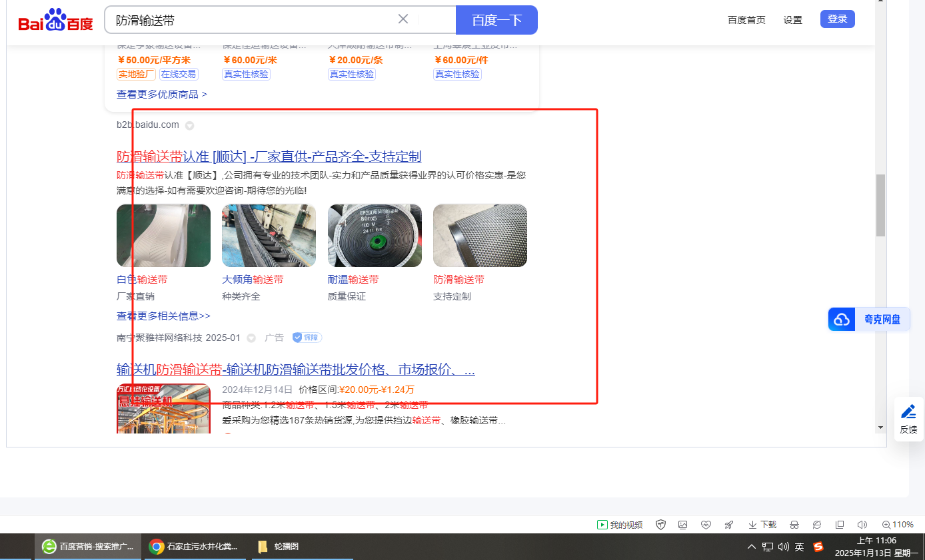Click the 大倾角输送带 link
Image resolution: width=925 pixels, height=560 pixels.
click(x=253, y=280)
